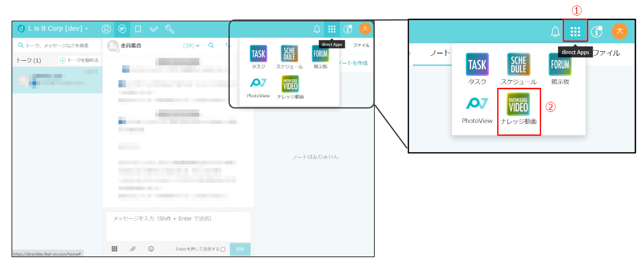Enable the Enterを押して送信する checkbox

223,249
